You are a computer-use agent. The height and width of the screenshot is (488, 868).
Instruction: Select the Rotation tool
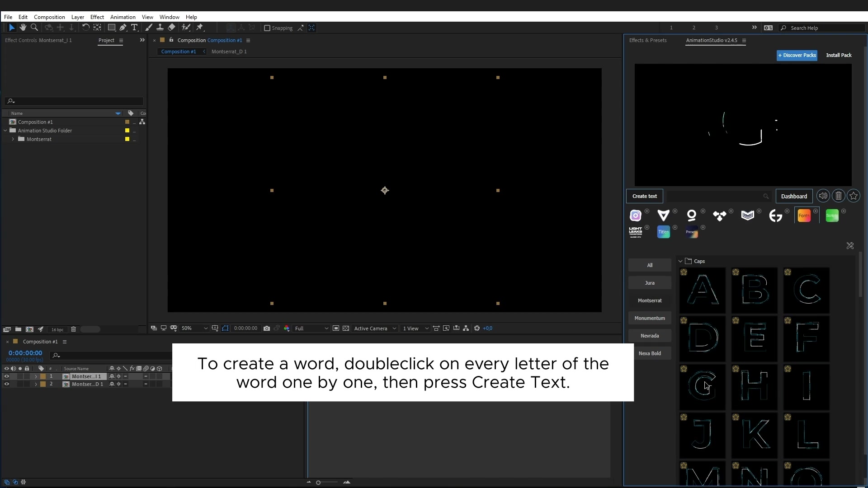coord(85,28)
